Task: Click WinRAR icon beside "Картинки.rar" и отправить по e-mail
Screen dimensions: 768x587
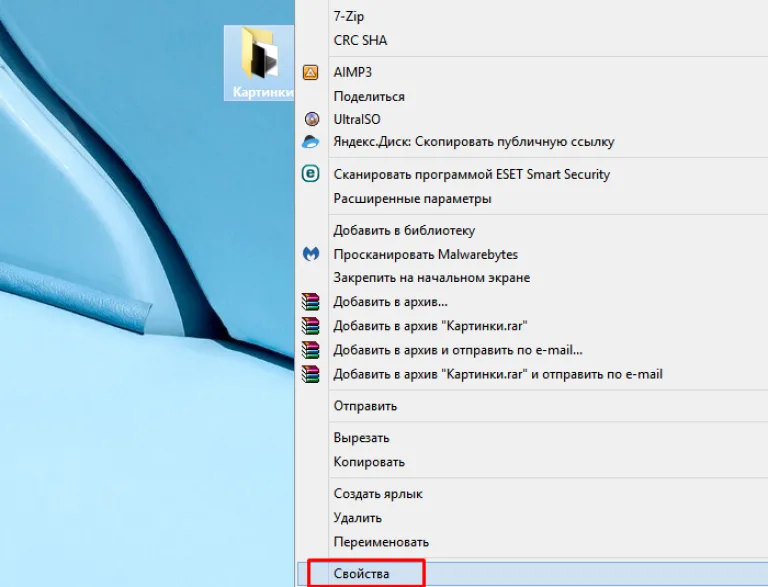Action: 311,374
